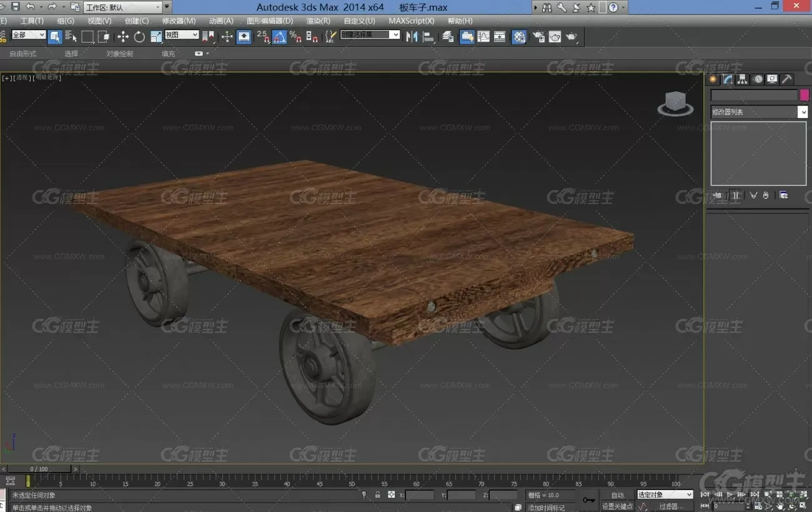Image resolution: width=812 pixels, height=512 pixels.
Task: Open Edit Named Selection Sets
Action: pyautogui.click(x=331, y=37)
